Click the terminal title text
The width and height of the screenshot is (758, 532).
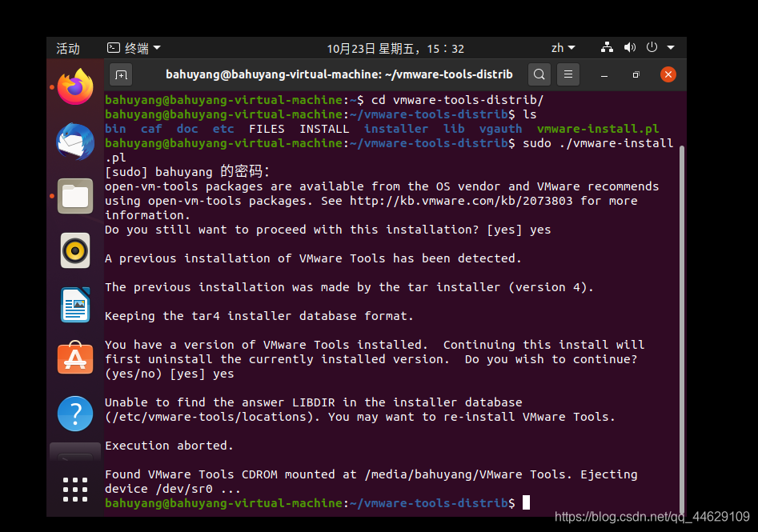(339, 74)
